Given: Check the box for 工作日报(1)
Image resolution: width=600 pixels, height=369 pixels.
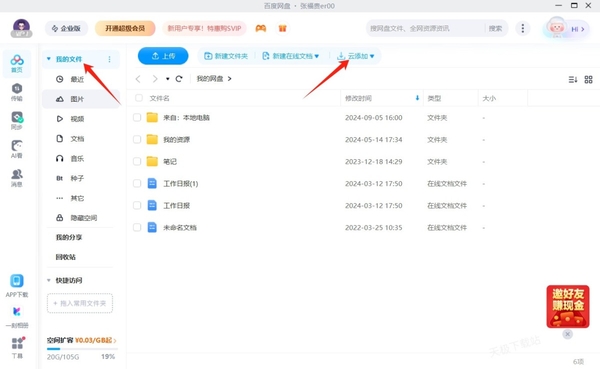Looking at the screenshot, I should point(137,183).
